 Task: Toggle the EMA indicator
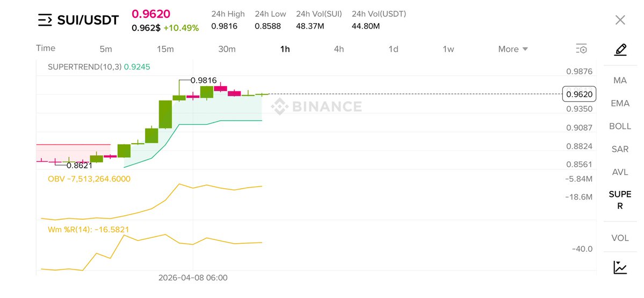620,103
